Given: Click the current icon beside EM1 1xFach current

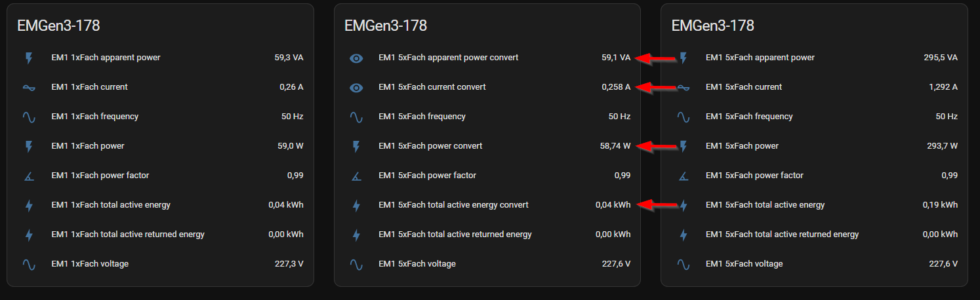Looking at the screenshot, I should [x=28, y=87].
